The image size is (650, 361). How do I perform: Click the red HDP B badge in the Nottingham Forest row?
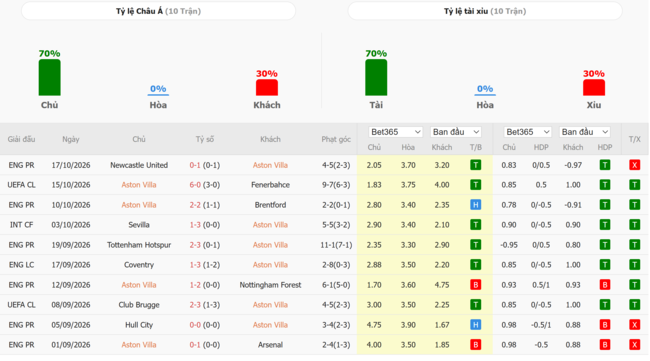point(605,285)
